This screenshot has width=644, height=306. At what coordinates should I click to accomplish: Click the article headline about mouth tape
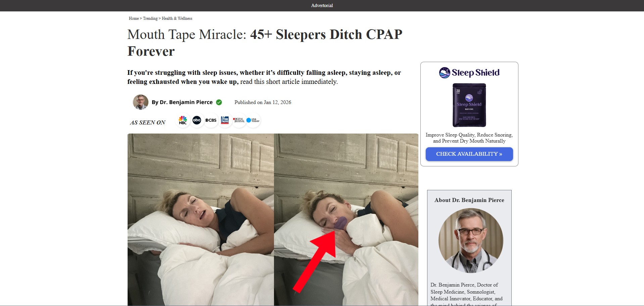pos(265,43)
